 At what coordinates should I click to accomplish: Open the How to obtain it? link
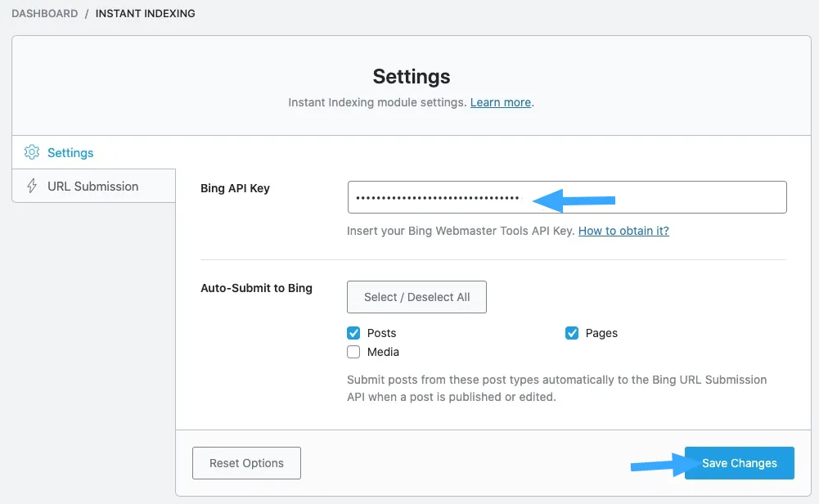point(623,231)
